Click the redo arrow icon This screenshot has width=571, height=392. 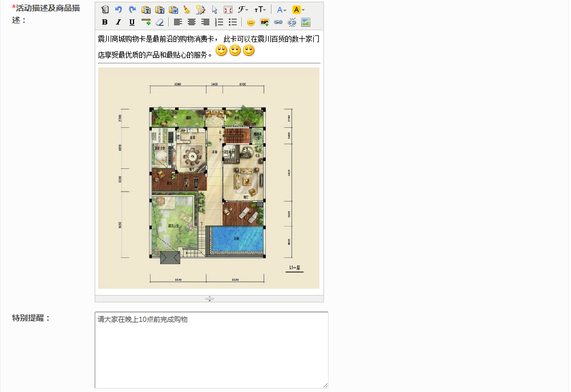132,10
